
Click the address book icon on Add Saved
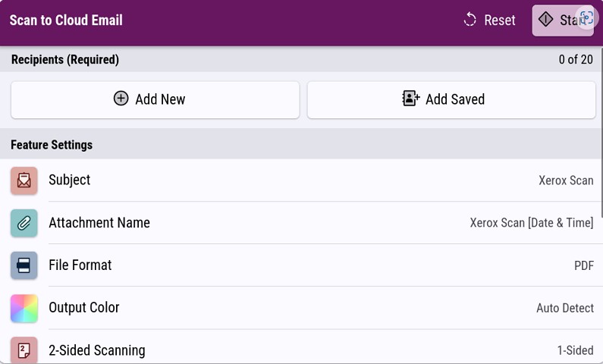[x=410, y=99]
